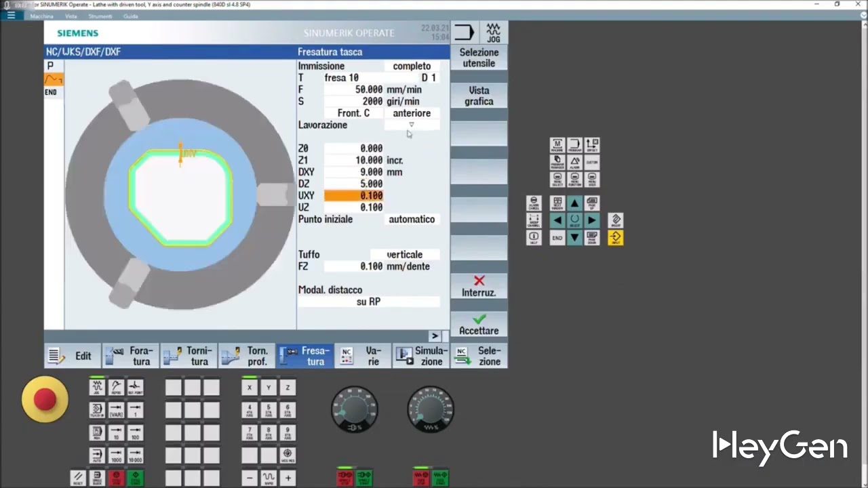The height and width of the screenshot is (488, 868).
Task: Click the TEACH IN mode key
Action: point(97,410)
